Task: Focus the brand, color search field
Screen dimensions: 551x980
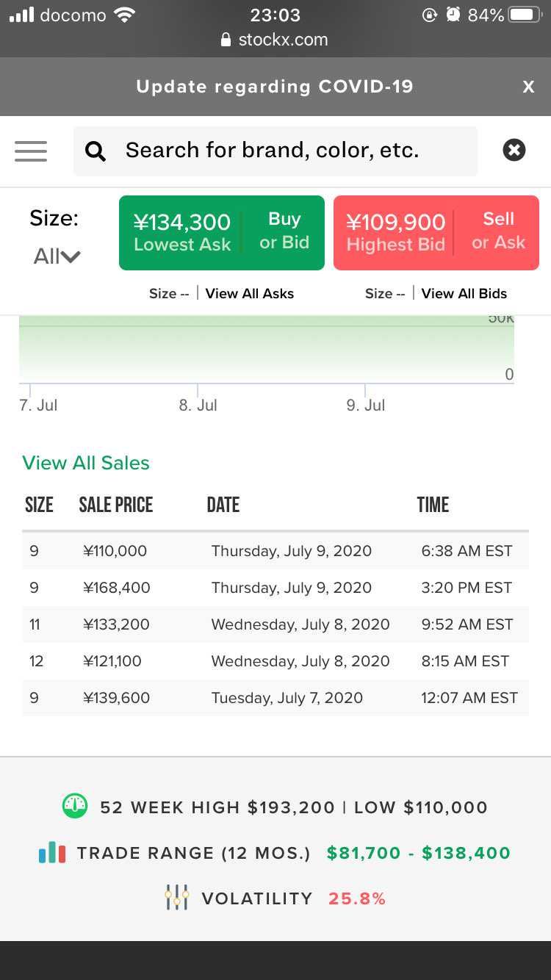Action: pyautogui.click(x=275, y=151)
